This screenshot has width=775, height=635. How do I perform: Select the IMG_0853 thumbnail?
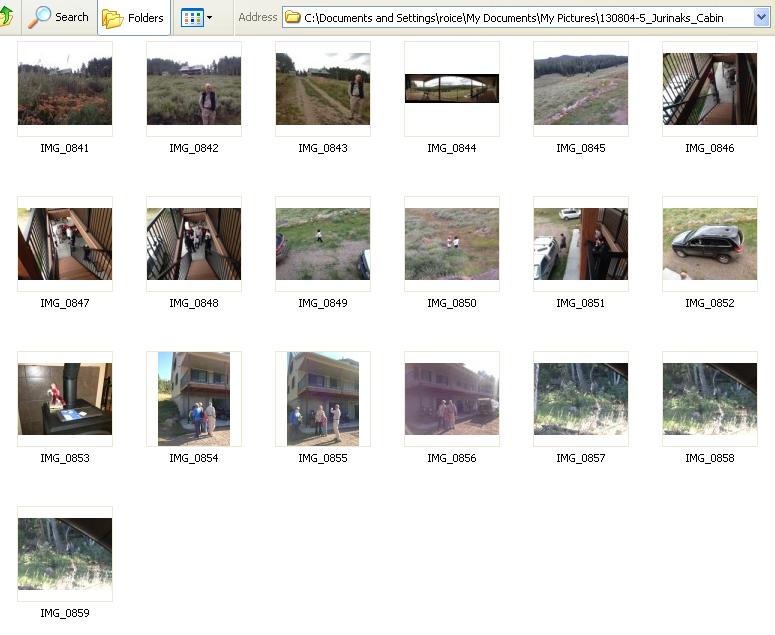[x=65, y=399]
